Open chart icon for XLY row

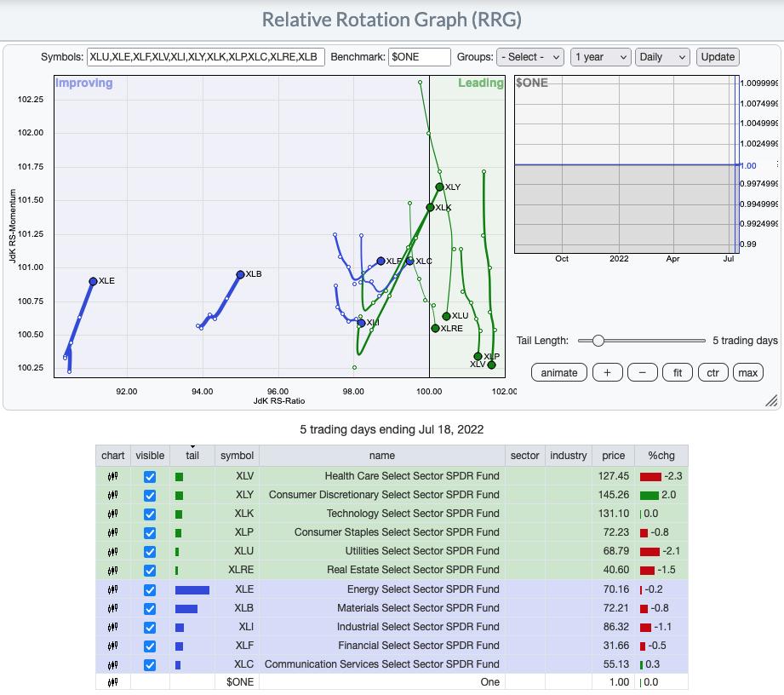[x=113, y=496]
